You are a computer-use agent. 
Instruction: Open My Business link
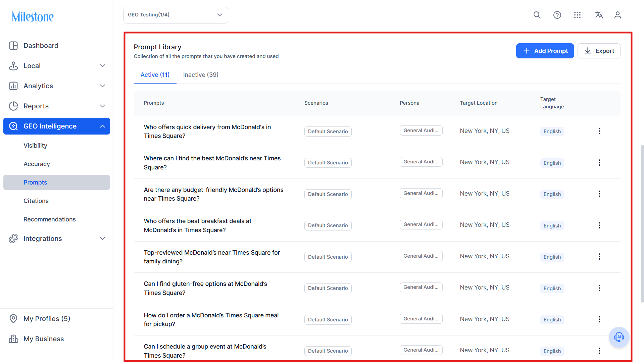44,339
